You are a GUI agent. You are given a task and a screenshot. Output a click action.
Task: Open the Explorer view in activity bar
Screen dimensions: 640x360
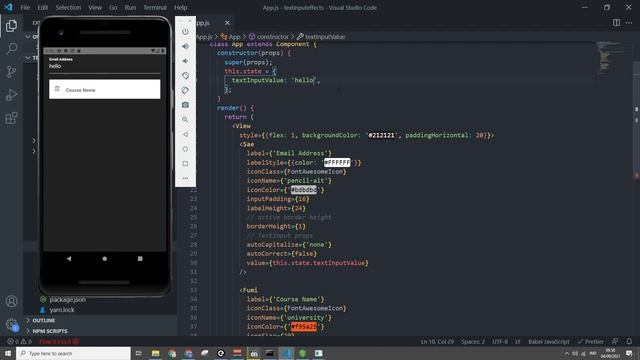coord(11,26)
